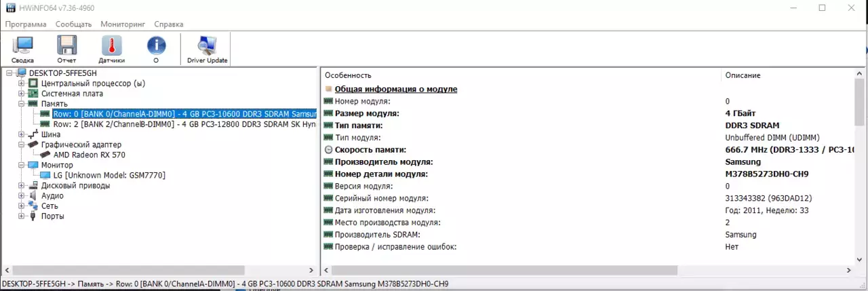Click the О about info icon
The image size is (868, 291).
(x=156, y=46)
